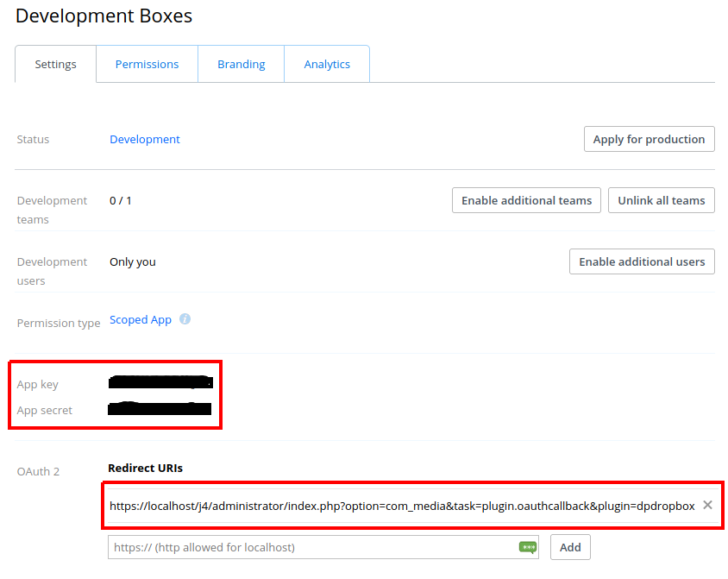Viewport: 728px width, 579px height.
Task: Click the Development Boxes app title
Action: [x=104, y=16]
